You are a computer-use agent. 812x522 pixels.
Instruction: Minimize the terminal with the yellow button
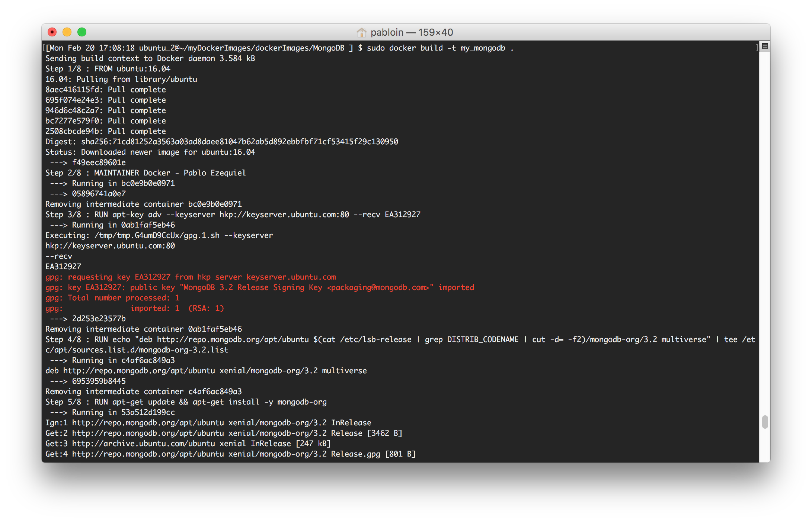point(67,32)
